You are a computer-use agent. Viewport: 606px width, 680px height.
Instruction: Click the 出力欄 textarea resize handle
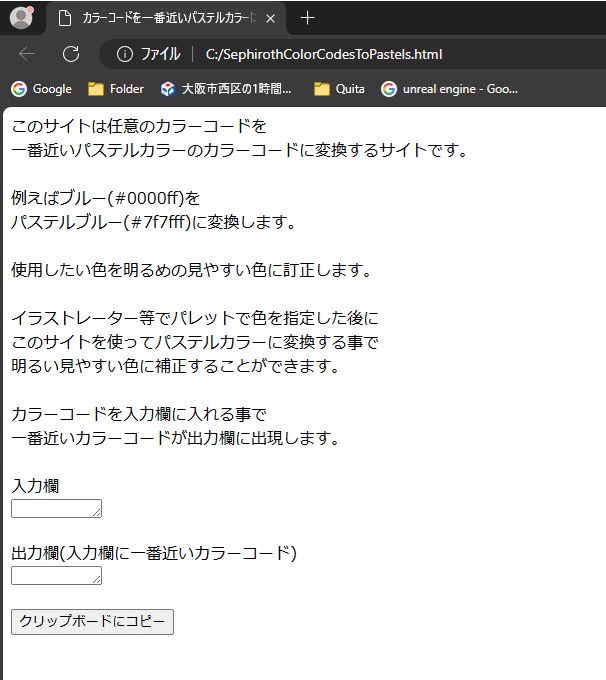97,580
